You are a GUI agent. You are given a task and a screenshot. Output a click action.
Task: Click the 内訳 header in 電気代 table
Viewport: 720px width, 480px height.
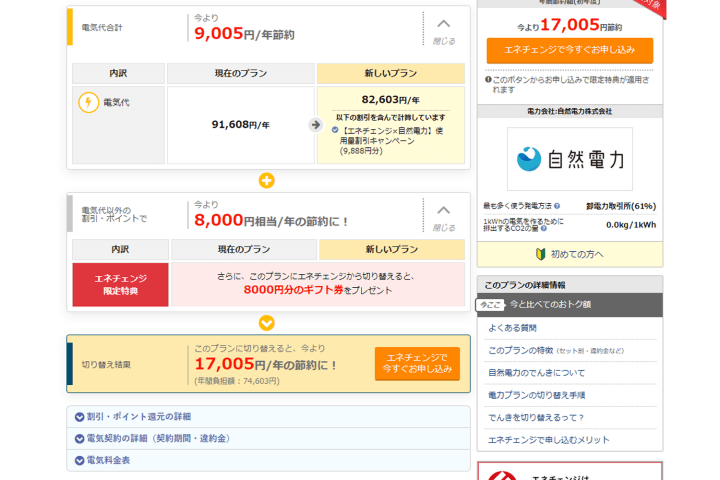point(118,73)
